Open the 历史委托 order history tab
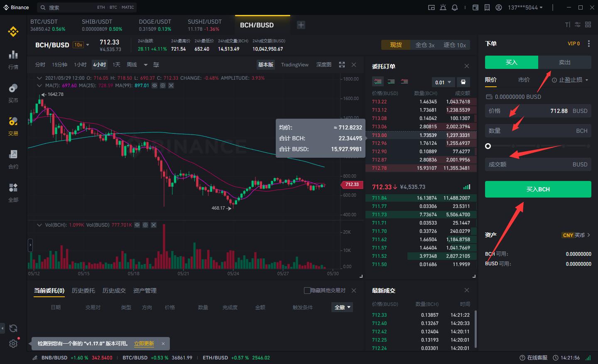 coord(83,291)
